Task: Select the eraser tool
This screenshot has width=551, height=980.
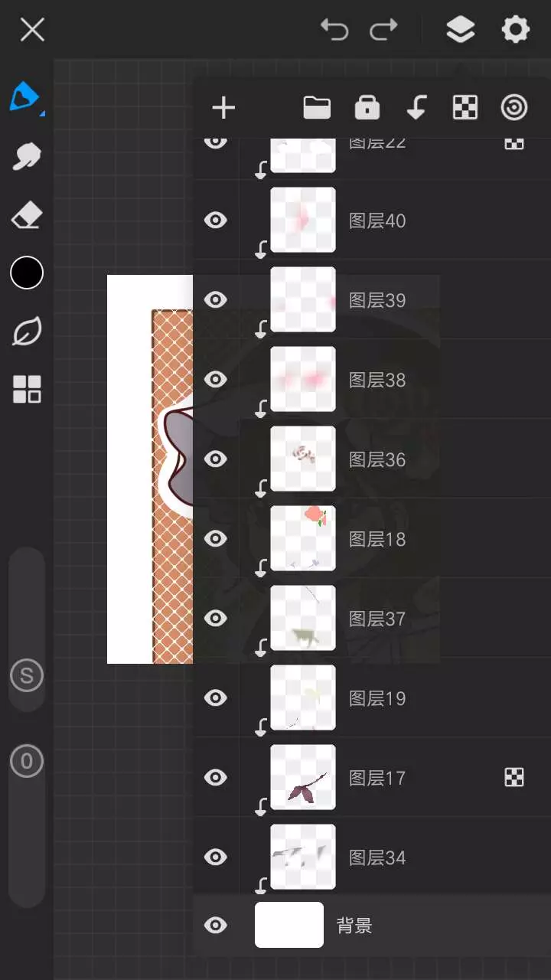Action: pyautogui.click(x=27, y=216)
